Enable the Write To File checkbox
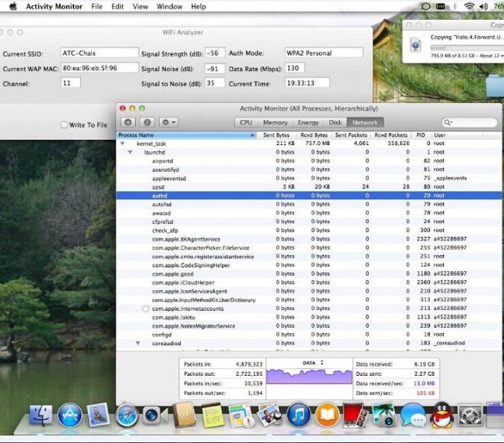This screenshot has height=443, width=504. 64,125
